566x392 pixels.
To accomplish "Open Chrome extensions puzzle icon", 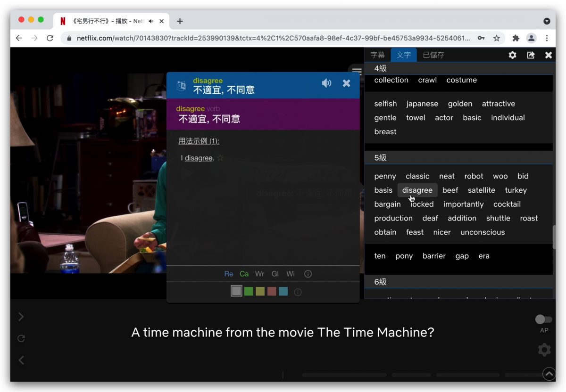I will pyautogui.click(x=516, y=38).
